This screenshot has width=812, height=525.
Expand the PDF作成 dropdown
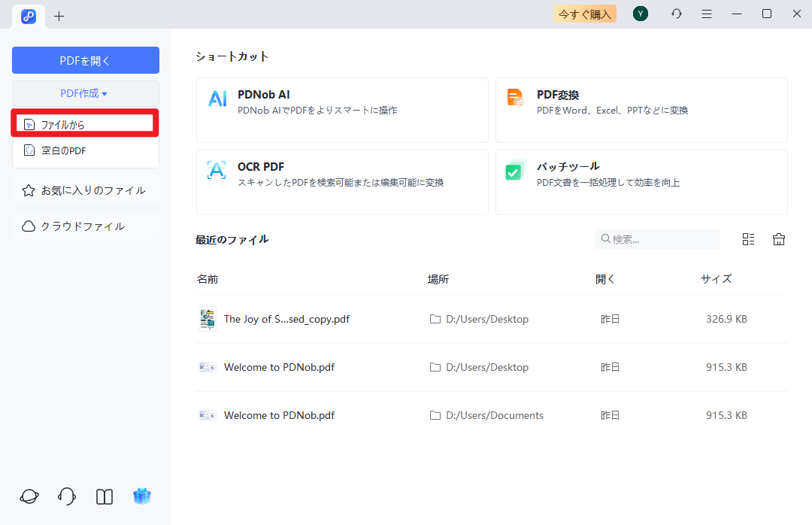tap(85, 93)
